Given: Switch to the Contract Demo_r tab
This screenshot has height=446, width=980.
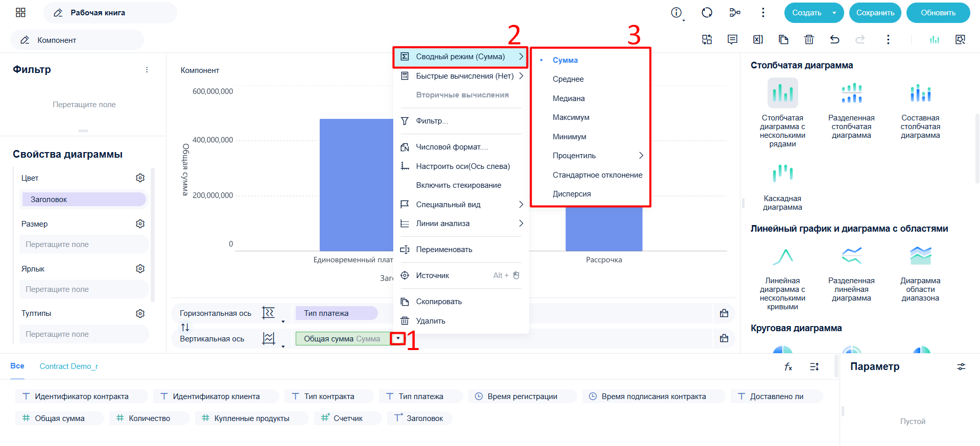Looking at the screenshot, I should [68, 366].
